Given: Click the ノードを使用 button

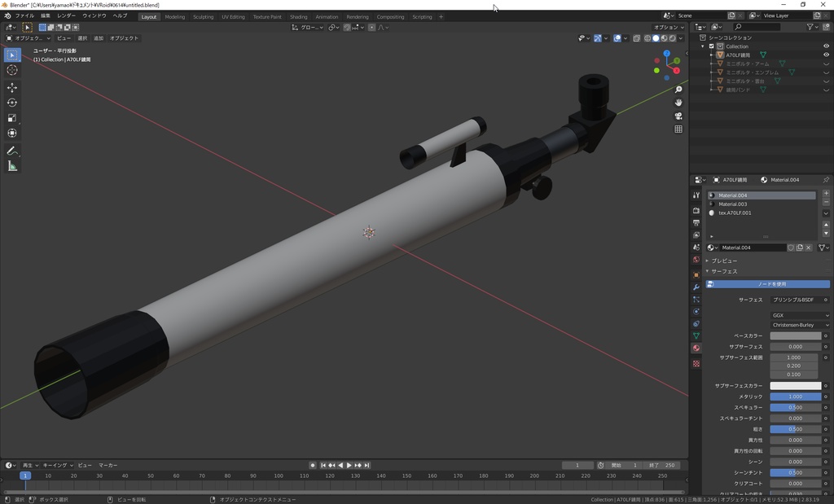Looking at the screenshot, I should tap(767, 284).
